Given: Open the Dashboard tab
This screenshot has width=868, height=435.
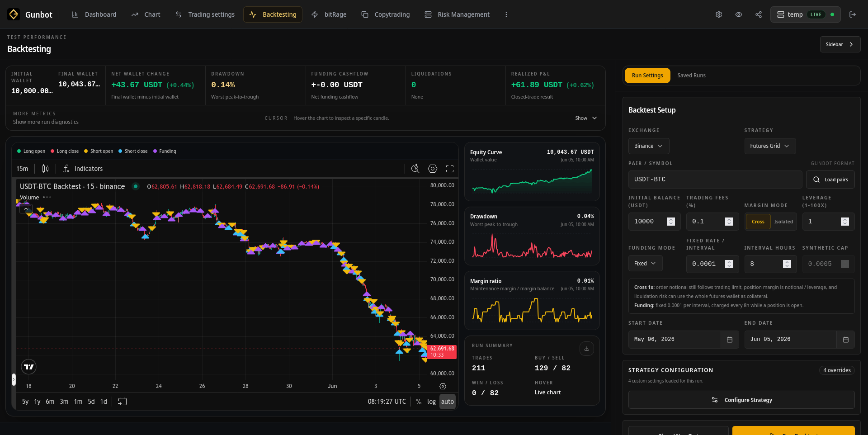Looking at the screenshot, I should click(94, 14).
